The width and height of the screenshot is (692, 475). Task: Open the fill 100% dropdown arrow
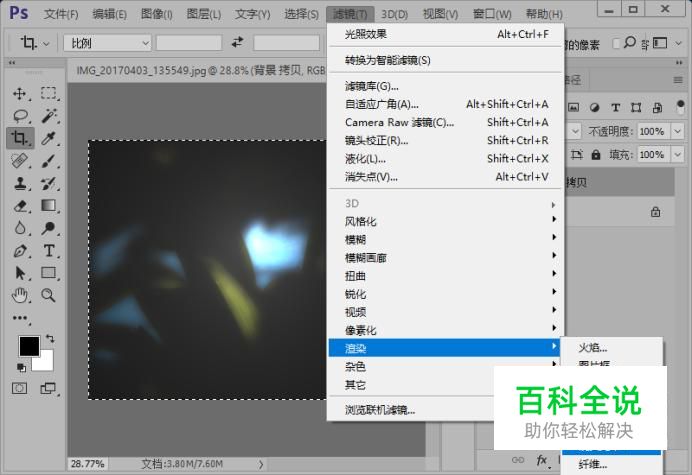[677, 155]
